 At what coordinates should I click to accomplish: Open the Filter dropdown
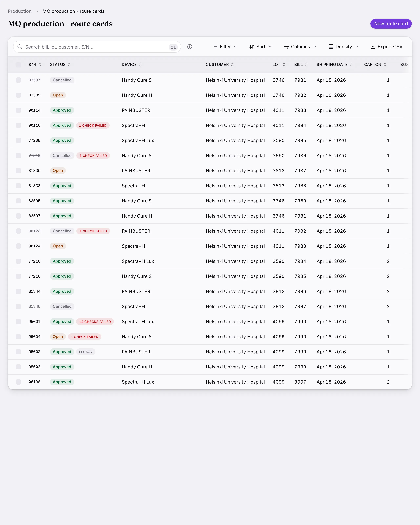225,46
